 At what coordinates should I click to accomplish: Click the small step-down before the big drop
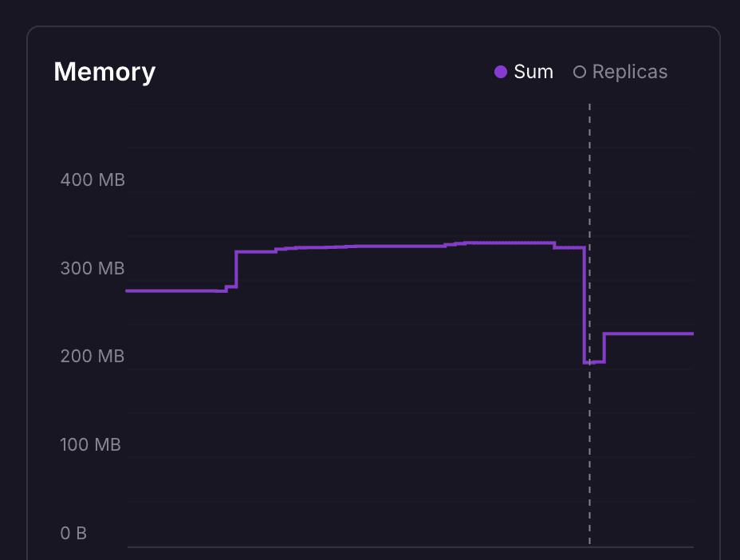click(554, 245)
